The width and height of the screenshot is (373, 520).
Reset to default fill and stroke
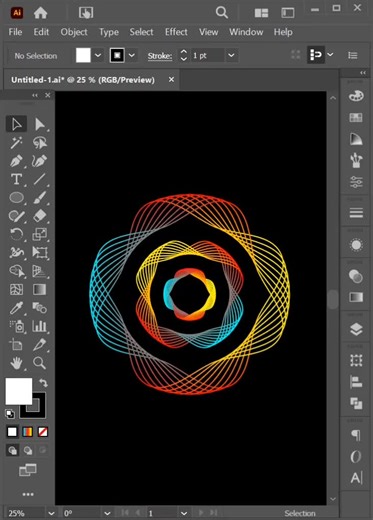[10, 414]
